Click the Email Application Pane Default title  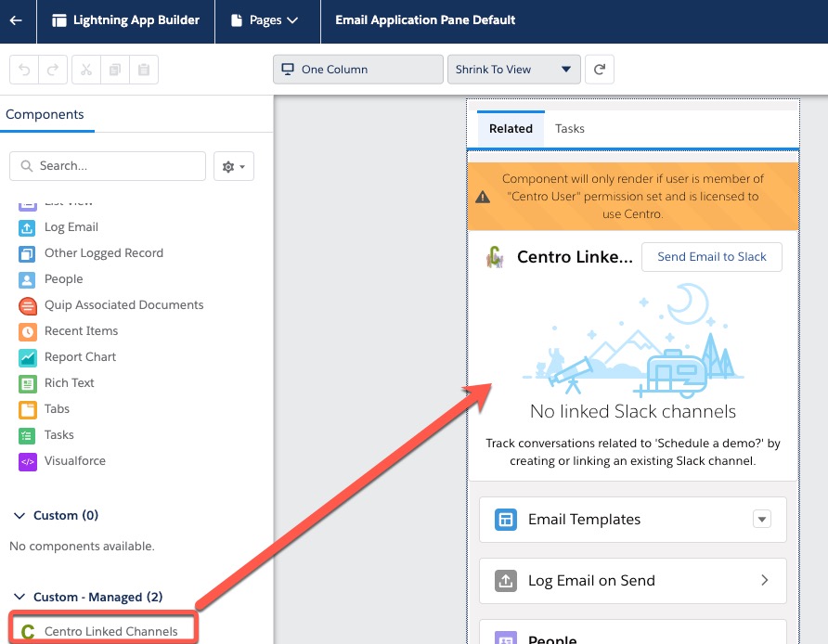click(x=425, y=20)
